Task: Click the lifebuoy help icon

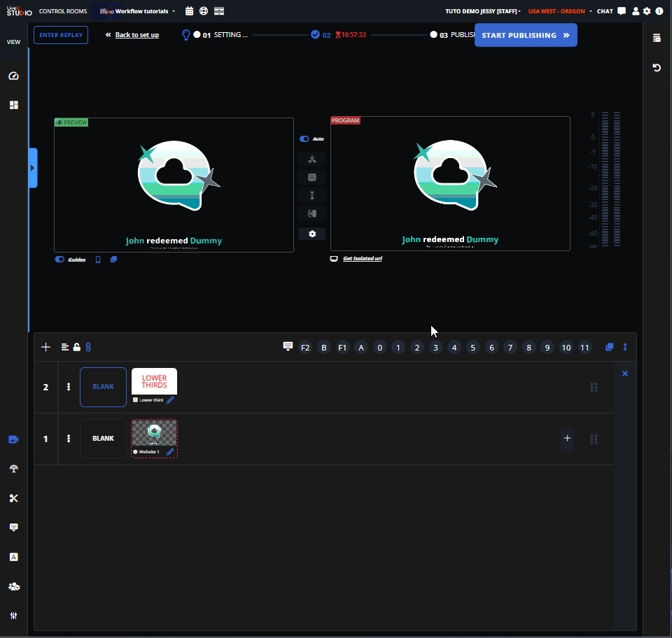Action: click(x=204, y=11)
